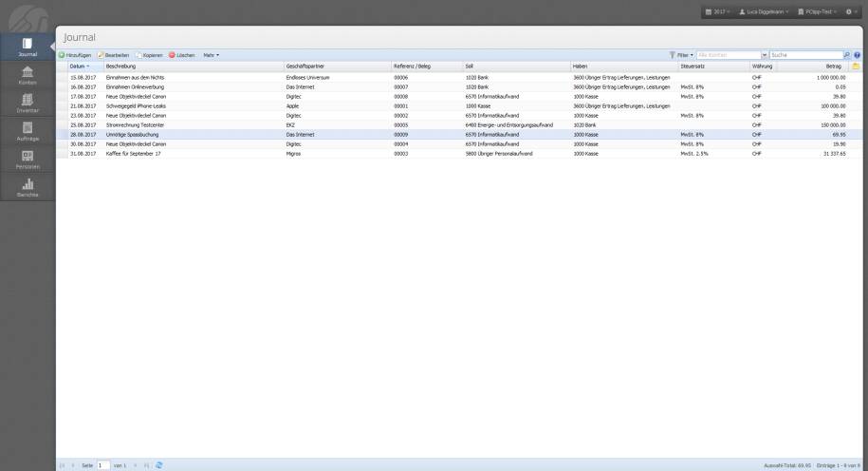Focus the Alle Konten input field

click(x=729, y=55)
